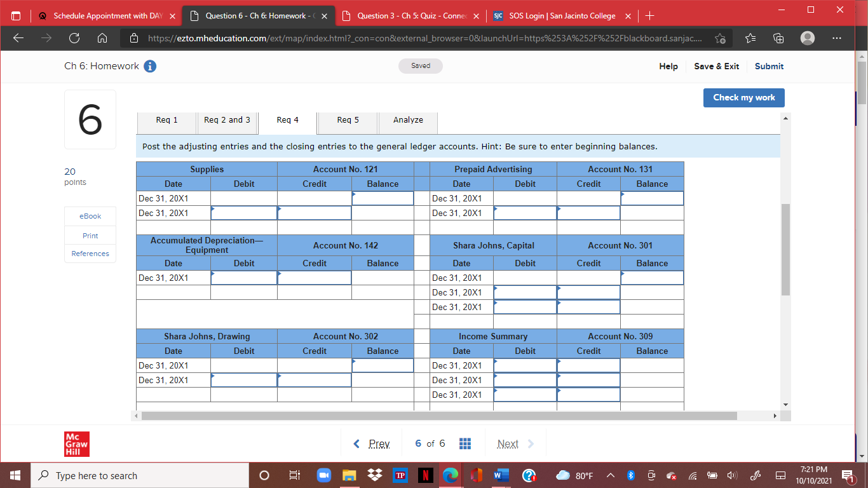Open the 80°F weather widget

click(574, 475)
